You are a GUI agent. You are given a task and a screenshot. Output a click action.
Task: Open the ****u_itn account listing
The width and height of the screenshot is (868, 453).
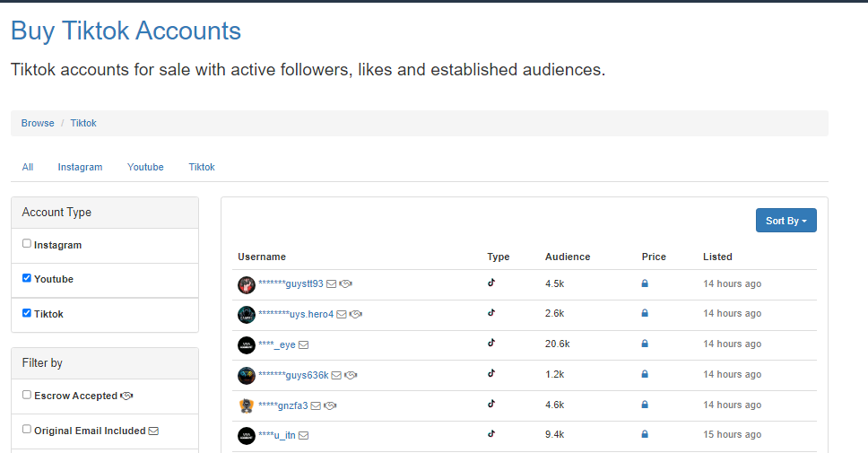(x=277, y=435)
